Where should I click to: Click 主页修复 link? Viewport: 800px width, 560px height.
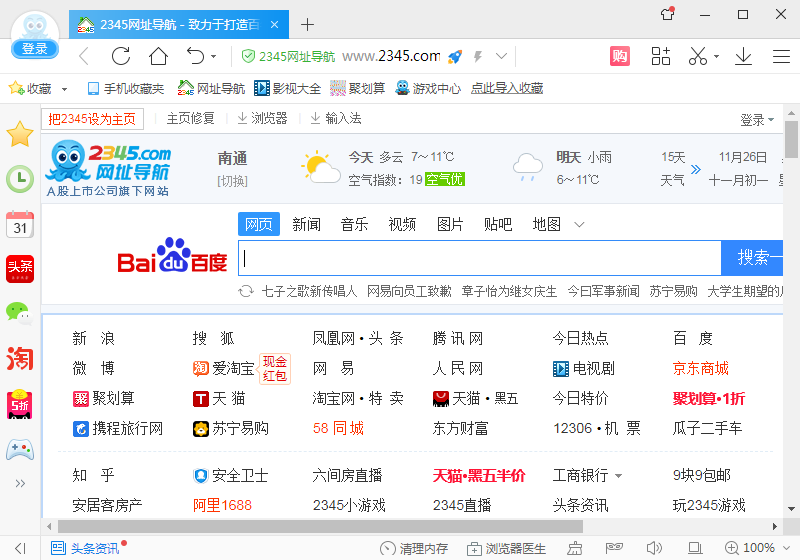(x=190, y=119)
